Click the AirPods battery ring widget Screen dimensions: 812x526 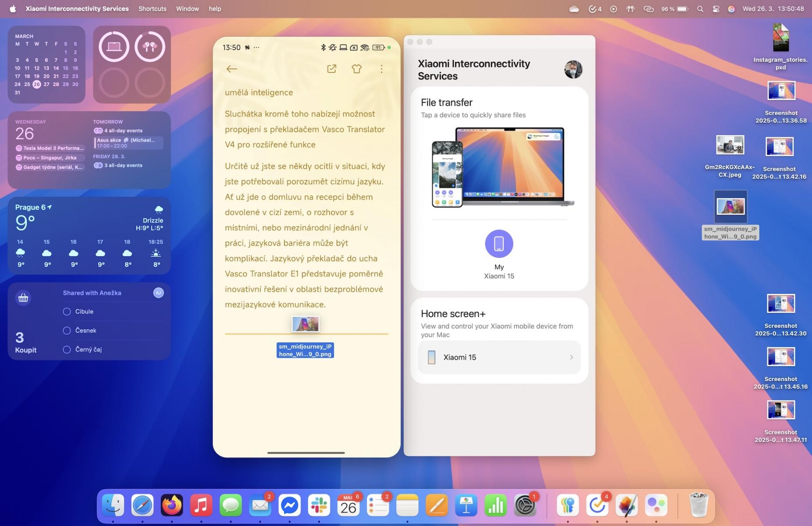150,46
